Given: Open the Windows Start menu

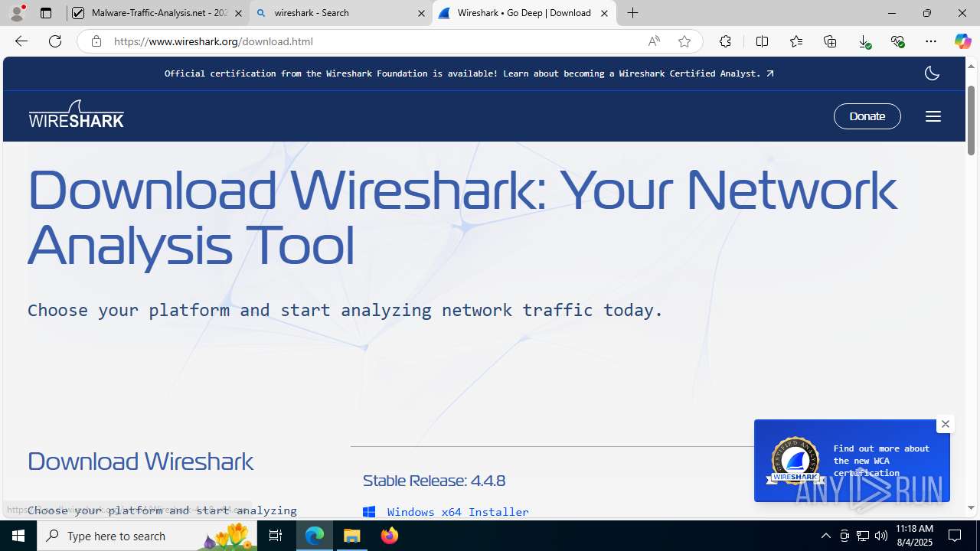Looking at the screenshot, I should coord(18,536).
